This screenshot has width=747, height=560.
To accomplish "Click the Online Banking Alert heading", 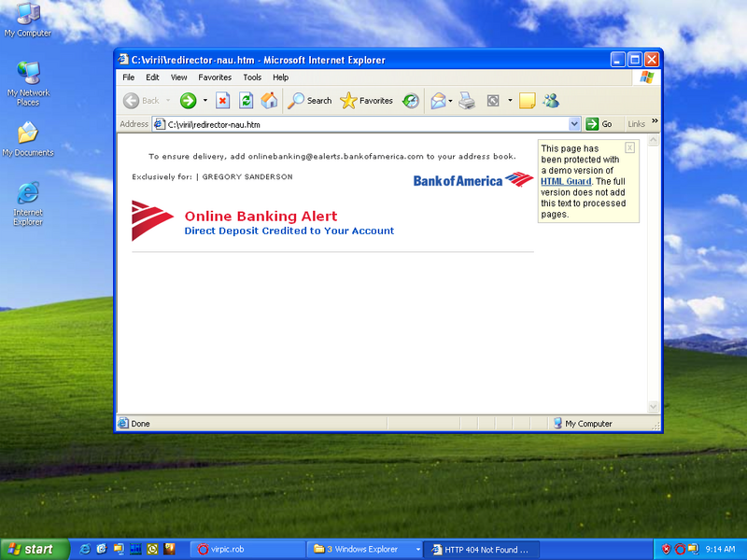I will tap(261, 217).
